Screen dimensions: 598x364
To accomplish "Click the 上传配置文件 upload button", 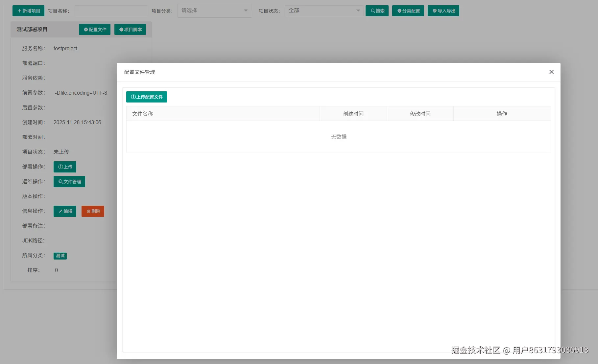I will pos(147,97).
